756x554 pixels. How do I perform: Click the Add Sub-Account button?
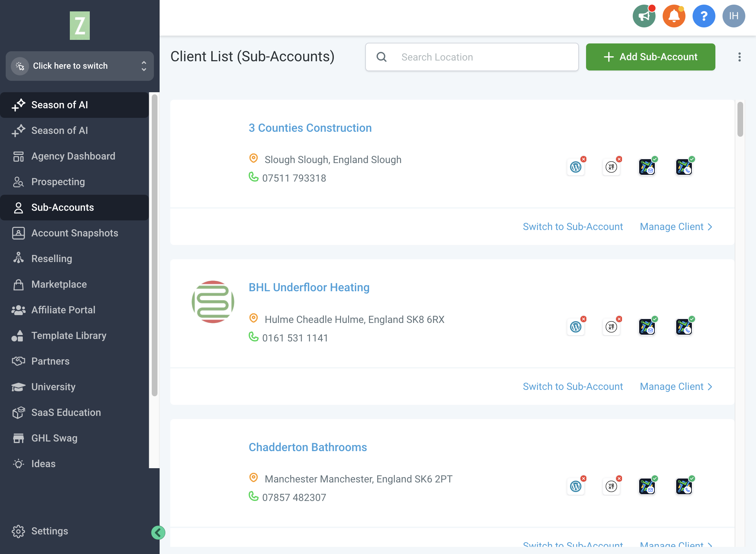(651, 57)
